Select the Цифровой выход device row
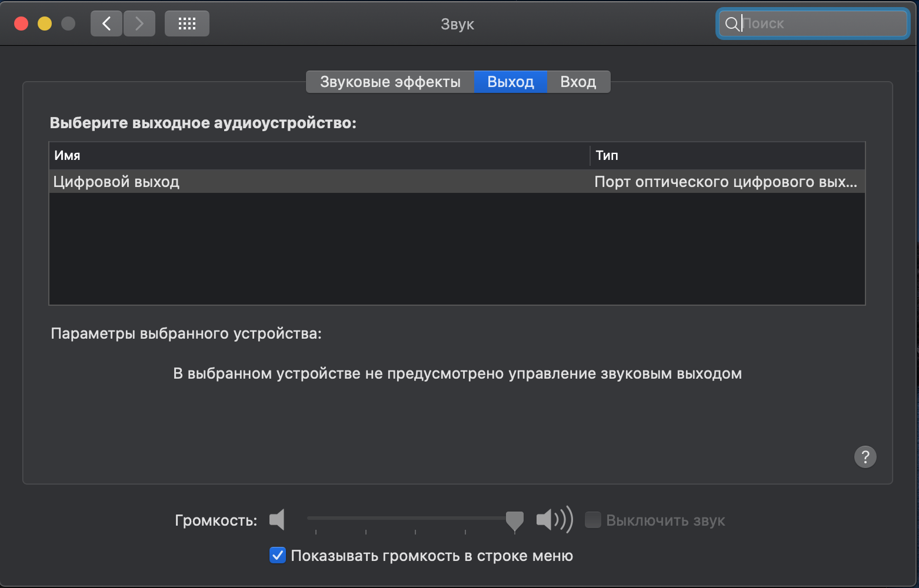Viewport: 919px width, 588px height. pyautogui.click(x=318, y=182)
